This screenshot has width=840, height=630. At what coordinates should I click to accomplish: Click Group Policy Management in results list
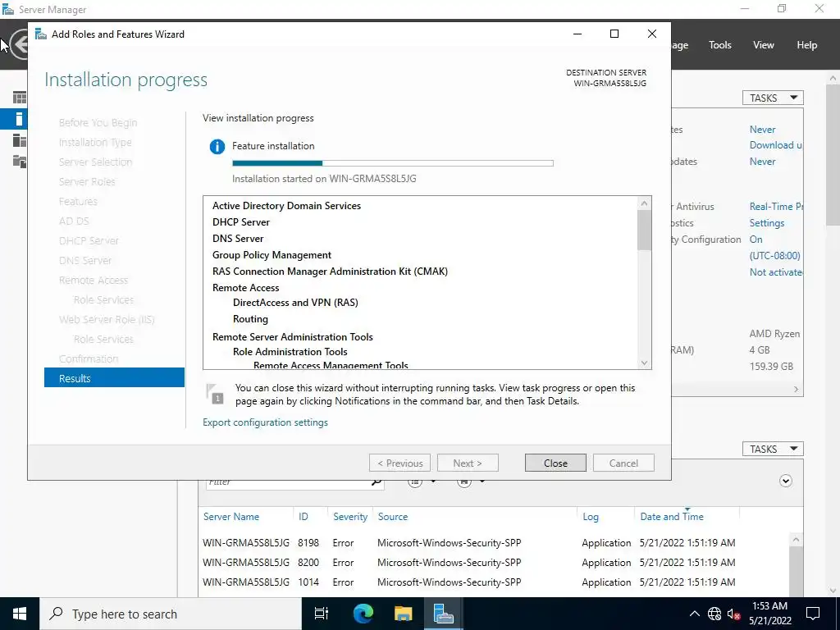pyautogui.click(x=272, y=255)
